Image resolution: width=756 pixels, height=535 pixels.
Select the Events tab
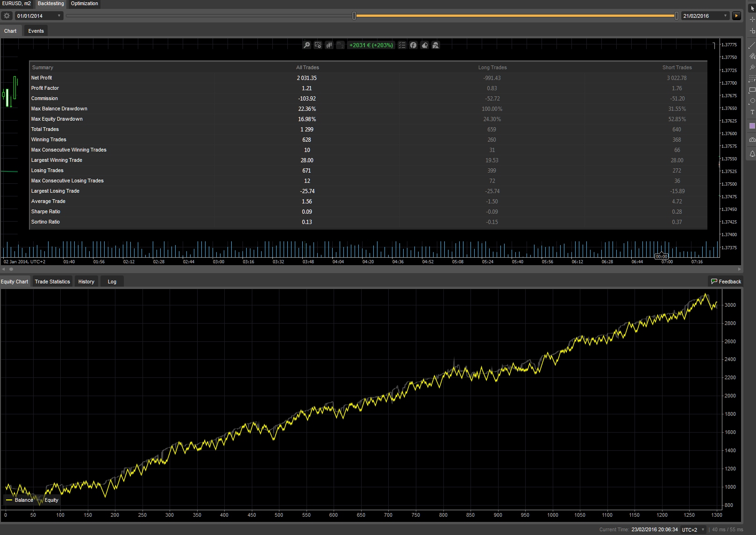point(36,31)
